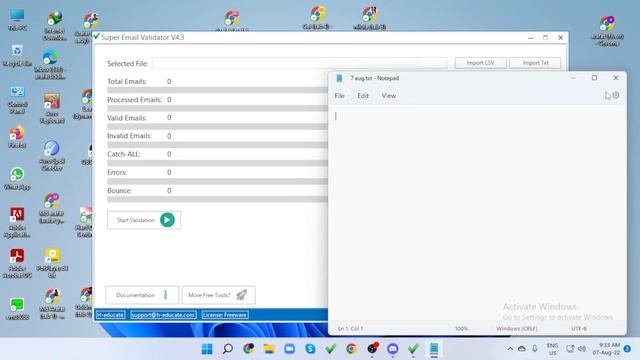Open File Explorer from the taskbar
The height and width of the screenshot is (360, 640).
coord(269,349)
